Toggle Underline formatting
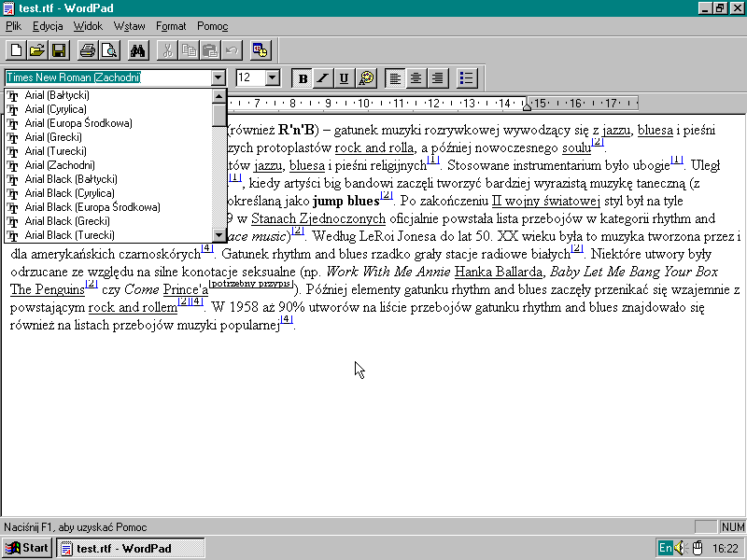 tap(345, 78)
